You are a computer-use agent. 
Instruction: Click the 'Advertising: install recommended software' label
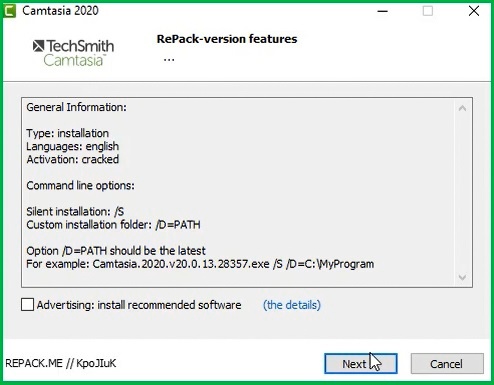coord(139,305)
